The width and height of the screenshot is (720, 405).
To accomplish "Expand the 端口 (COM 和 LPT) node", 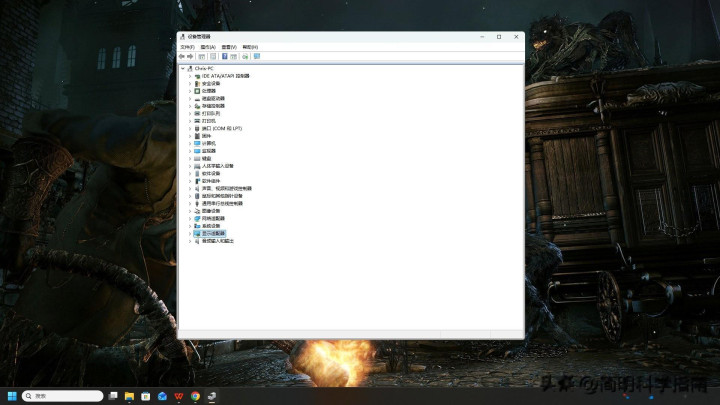I will pos(189,128).
